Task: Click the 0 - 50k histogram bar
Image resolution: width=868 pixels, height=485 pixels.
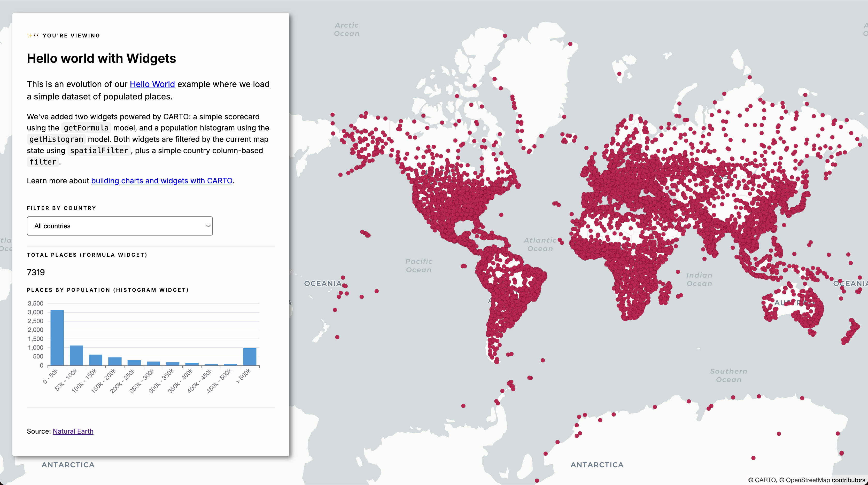Action: pos(57,338)
